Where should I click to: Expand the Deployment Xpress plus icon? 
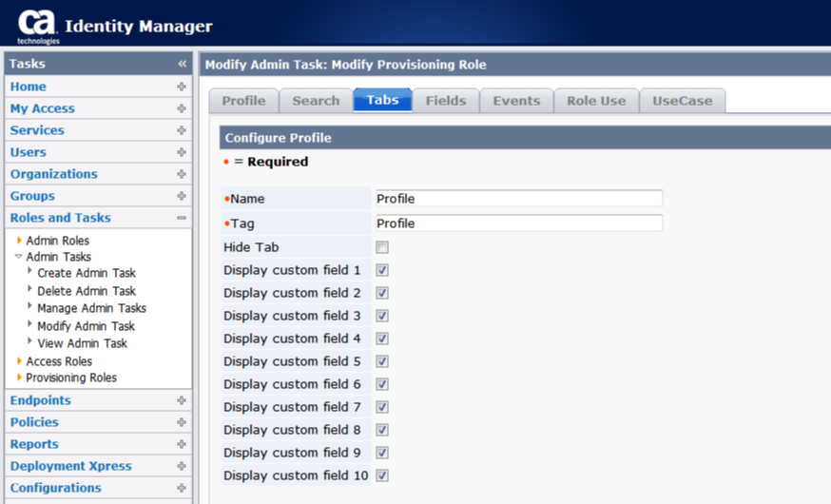tap(182, 466)
